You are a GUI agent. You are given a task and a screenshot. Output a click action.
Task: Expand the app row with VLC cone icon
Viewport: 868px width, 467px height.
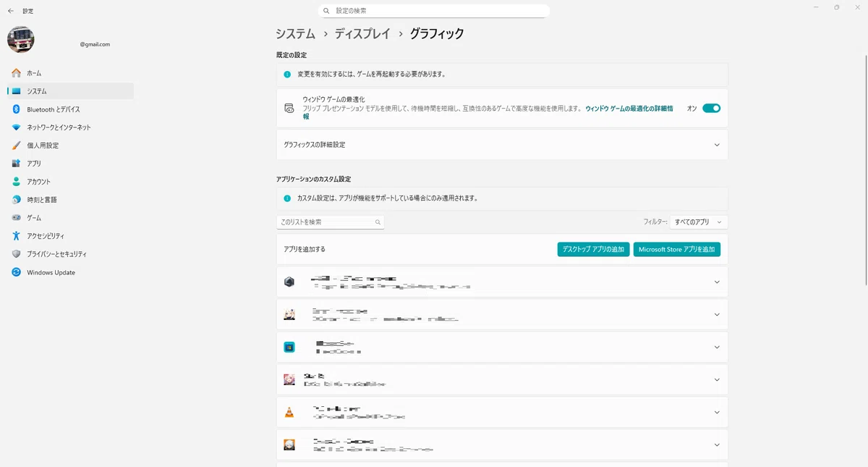[502, 412]
